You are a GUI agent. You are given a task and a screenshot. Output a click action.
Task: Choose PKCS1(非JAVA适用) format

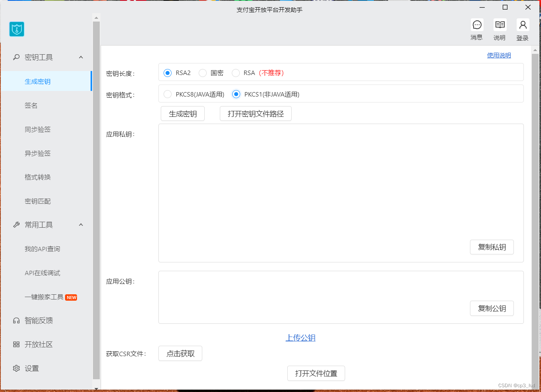click(x=236, y=94)
